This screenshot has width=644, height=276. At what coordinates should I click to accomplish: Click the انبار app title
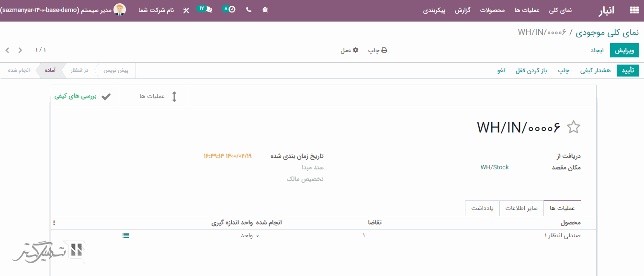pos(607,11)
